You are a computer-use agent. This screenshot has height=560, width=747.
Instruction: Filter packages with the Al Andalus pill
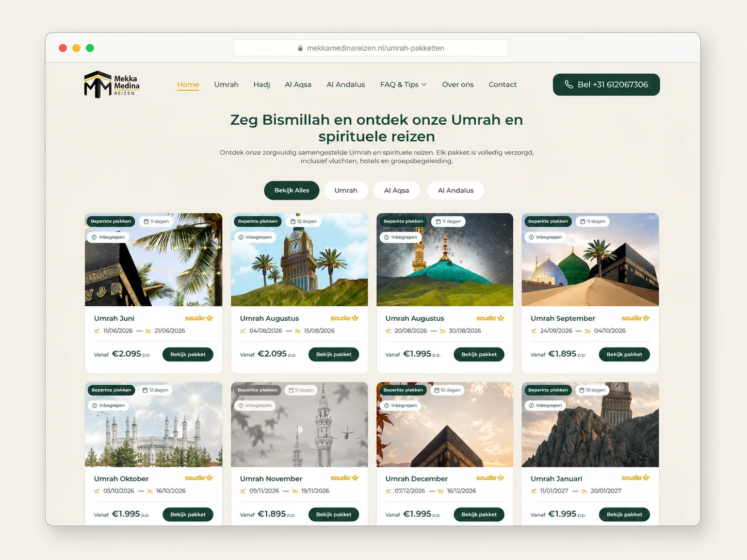456,190
